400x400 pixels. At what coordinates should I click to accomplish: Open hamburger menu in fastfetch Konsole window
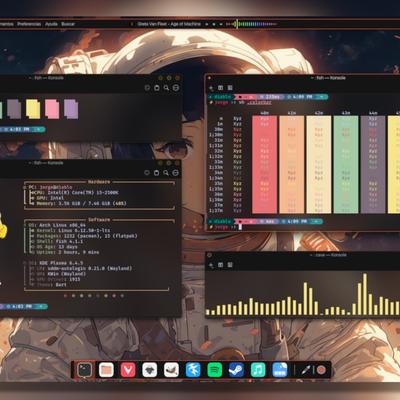click(x=175, y=173)
